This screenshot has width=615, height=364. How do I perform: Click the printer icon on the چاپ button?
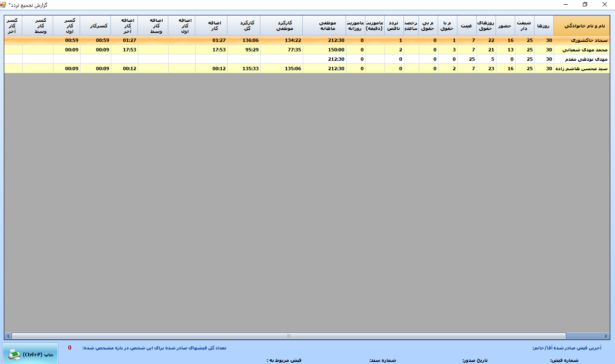(14, 355)
